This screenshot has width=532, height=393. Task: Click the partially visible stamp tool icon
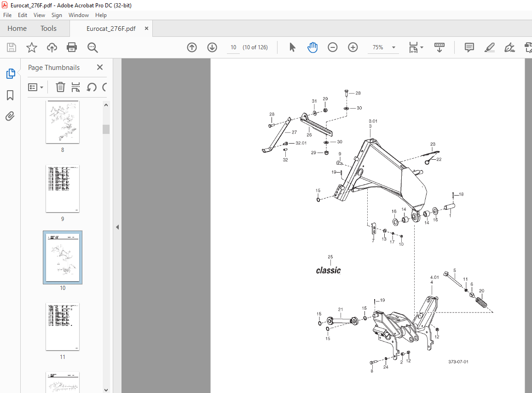click(x=528, y=47)
